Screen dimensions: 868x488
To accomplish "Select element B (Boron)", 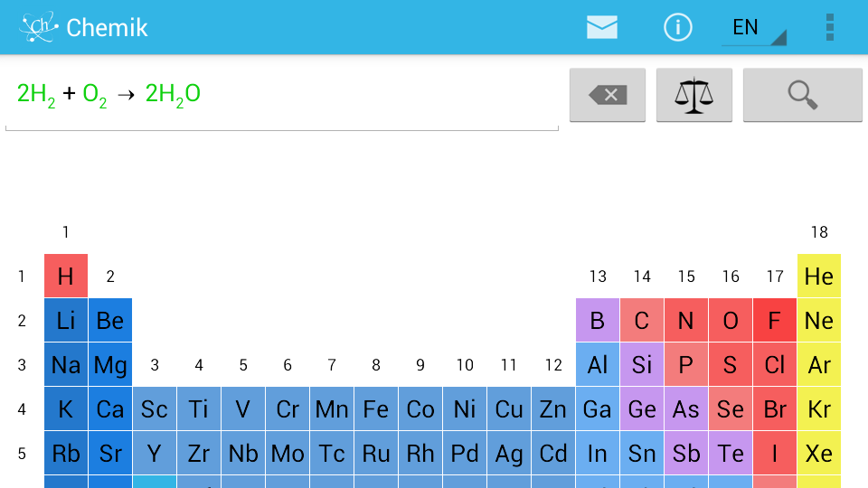I will pyautogui.click(x=598, y=320).
